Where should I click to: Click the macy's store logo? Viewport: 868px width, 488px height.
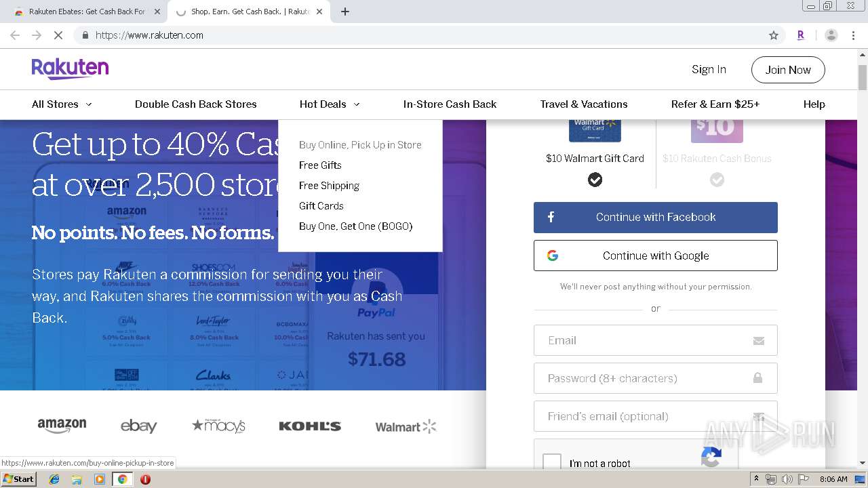click(218, 426)
